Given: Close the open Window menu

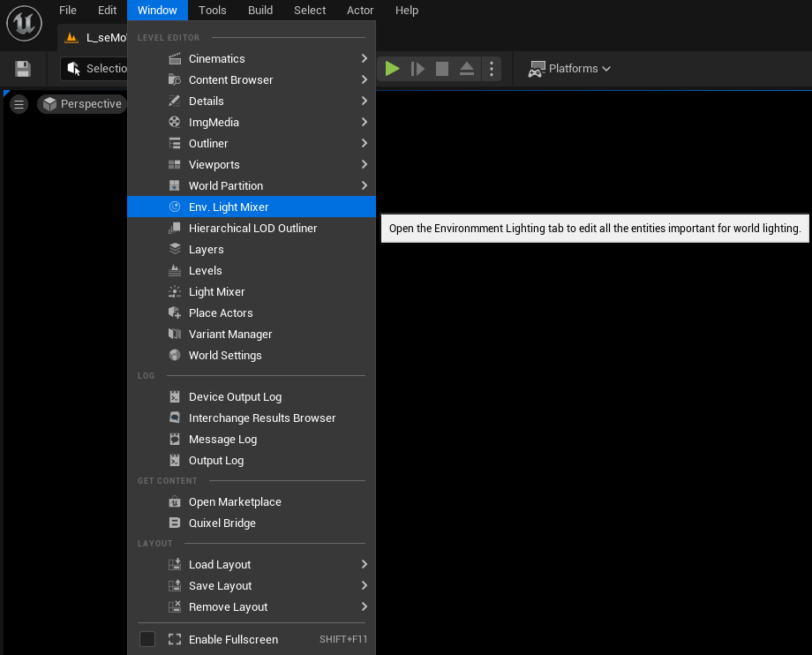Looking at the screenshot, I should [157, 11].
